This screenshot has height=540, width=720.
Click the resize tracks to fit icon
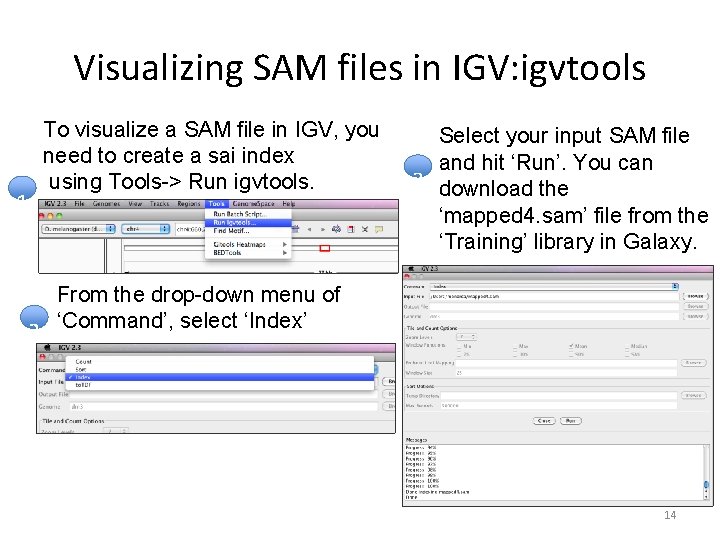pyautogui.click(x=365, y=229)
